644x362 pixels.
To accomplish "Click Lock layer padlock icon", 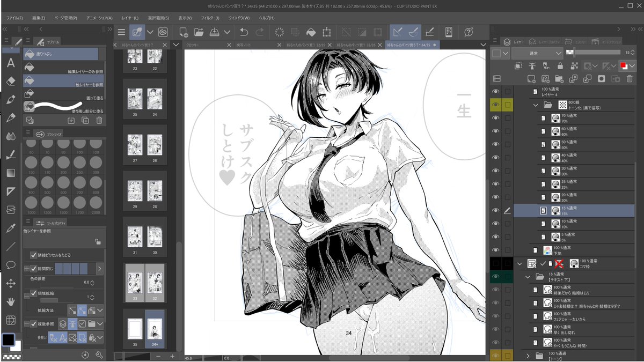I will point(560,65).
